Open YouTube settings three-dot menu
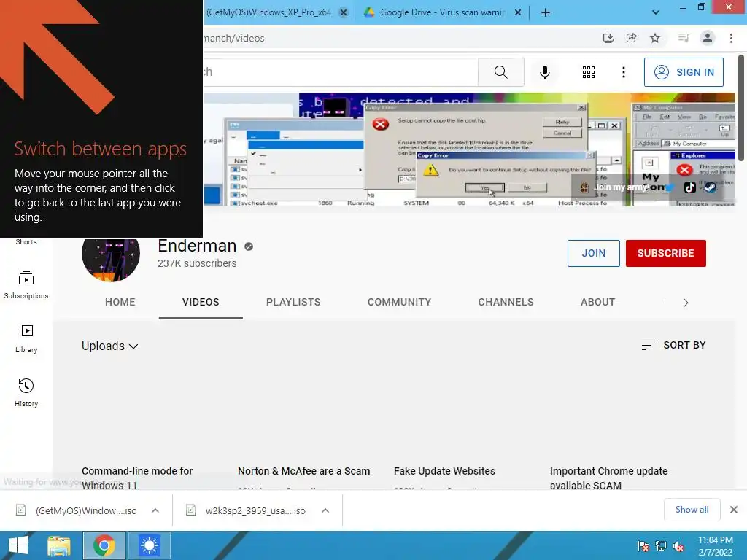 click(623, 72)
